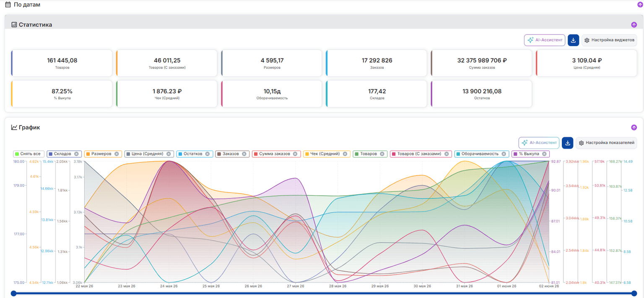The image size is (644, 298).
Task: Toggle the Оборачиваемость legend chip
Action: point(482,154)
